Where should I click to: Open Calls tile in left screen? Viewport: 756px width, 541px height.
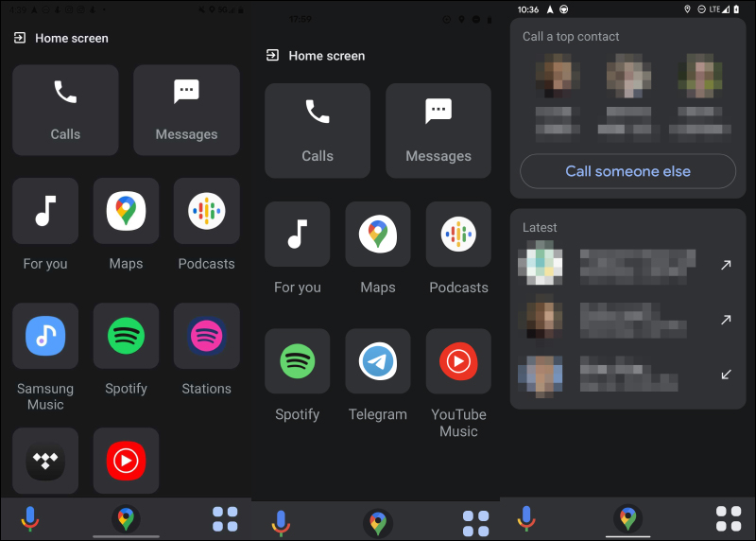(x=65, y=110)
